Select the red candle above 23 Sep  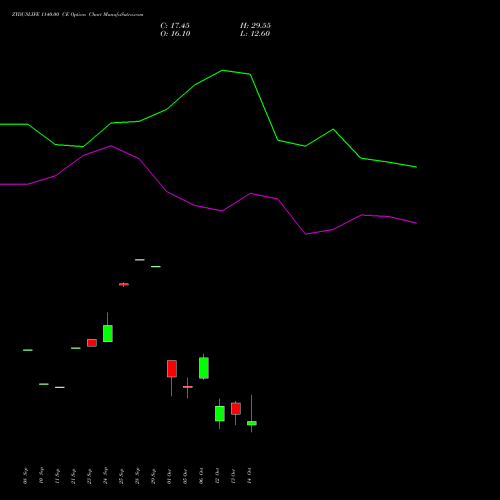92,343
